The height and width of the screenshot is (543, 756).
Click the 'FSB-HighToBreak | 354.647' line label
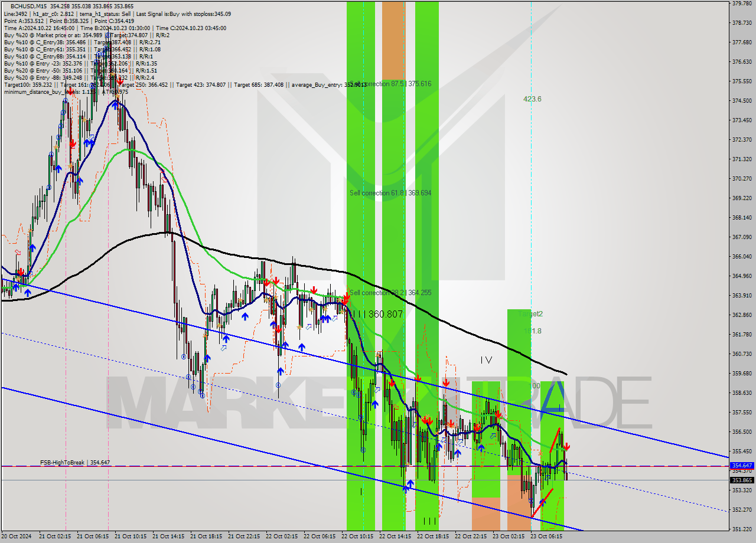pos(75,463)
